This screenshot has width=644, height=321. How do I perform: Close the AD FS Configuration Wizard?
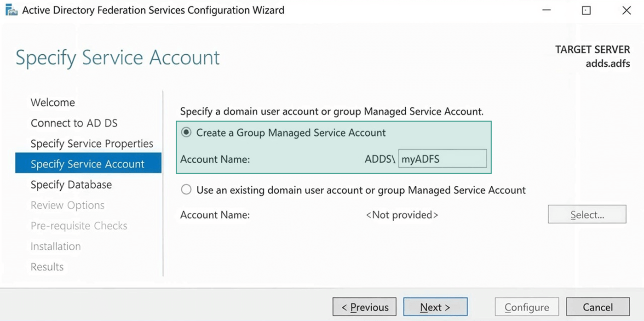tap(626, 10)
